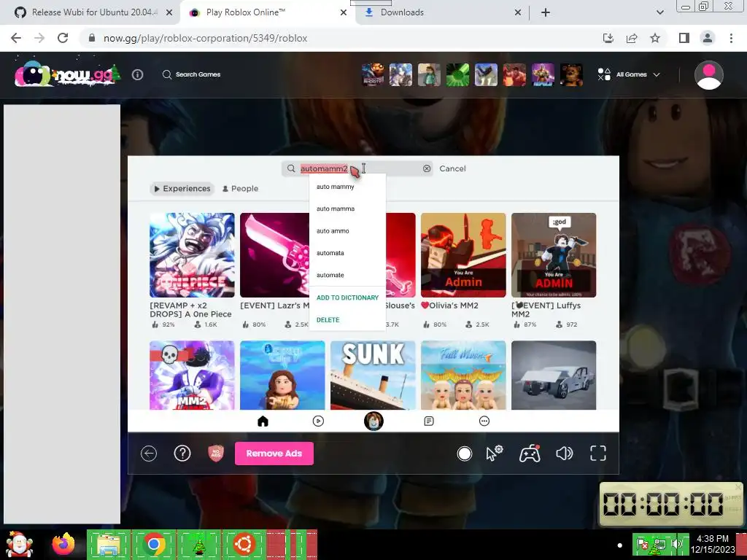Click the No Ads shield icon

coord(216,454)
